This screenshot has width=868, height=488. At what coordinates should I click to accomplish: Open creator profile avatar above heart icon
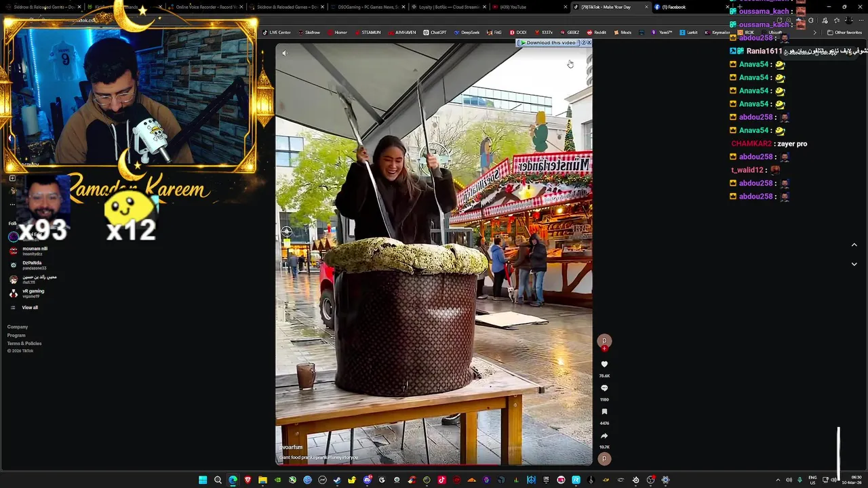[x=604, y=342]
